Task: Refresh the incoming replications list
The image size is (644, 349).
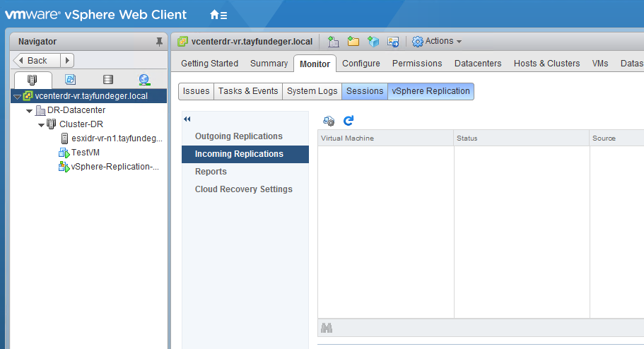Action: [x=349, y=120]
